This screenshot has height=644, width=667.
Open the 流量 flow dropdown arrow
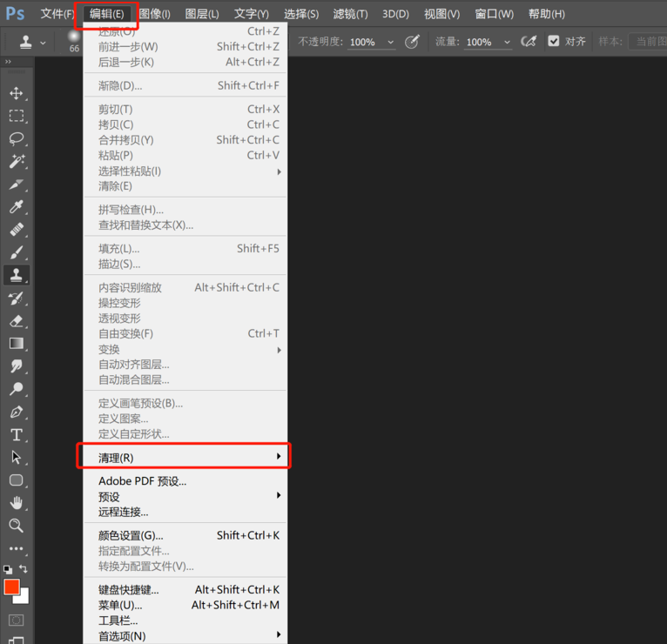(507, 42)
